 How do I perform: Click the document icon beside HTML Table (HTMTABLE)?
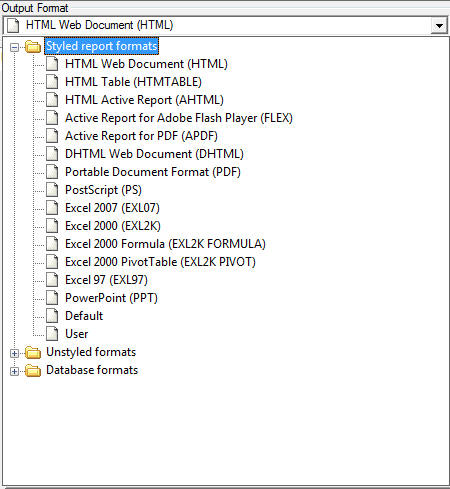tap(52, 82)
